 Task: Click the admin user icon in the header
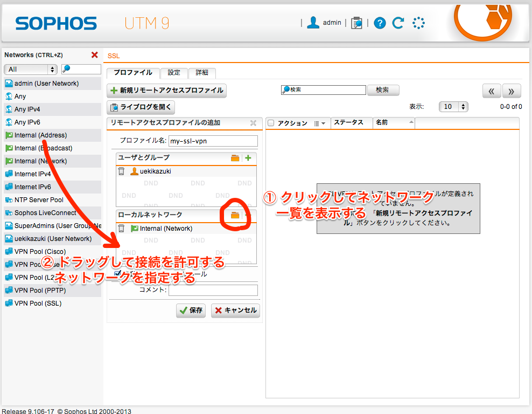pos(313,23)
